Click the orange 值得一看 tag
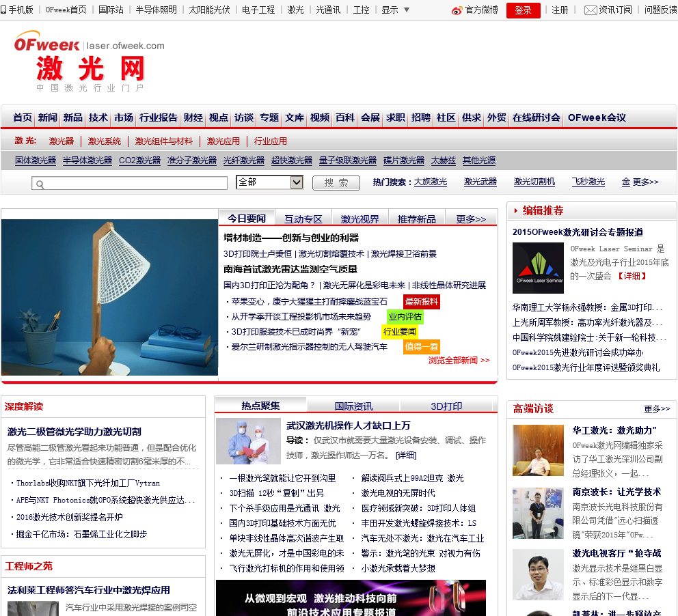This screenshot has height=616, width=678. (x=421, y=346)
